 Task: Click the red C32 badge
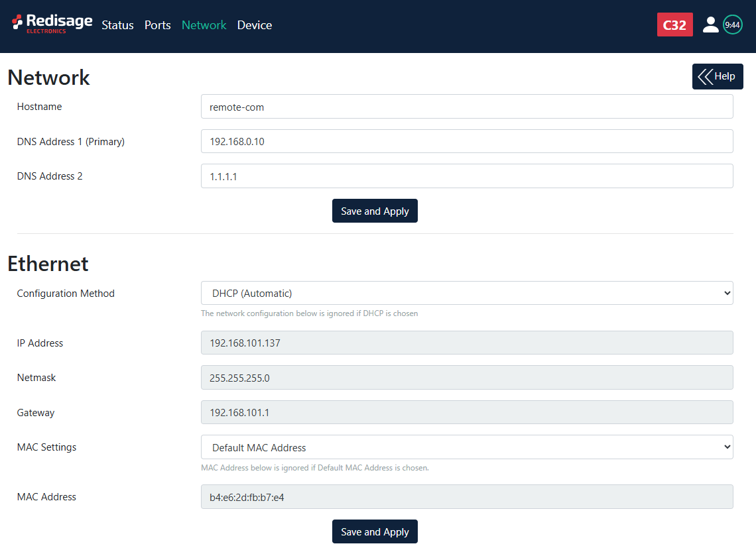click(674, 25)
